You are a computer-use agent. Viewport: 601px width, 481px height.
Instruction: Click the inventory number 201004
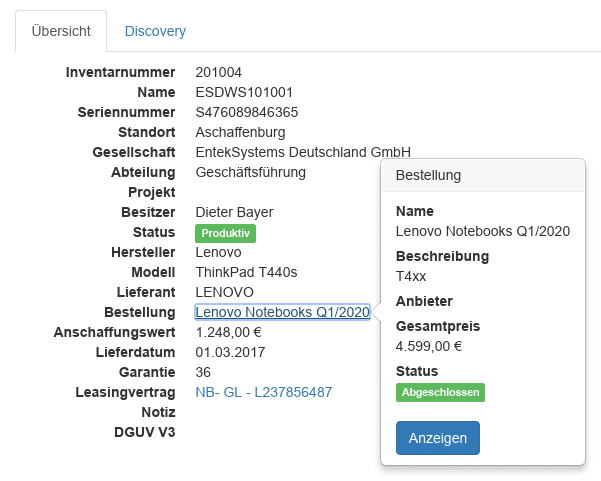[218, 72]
